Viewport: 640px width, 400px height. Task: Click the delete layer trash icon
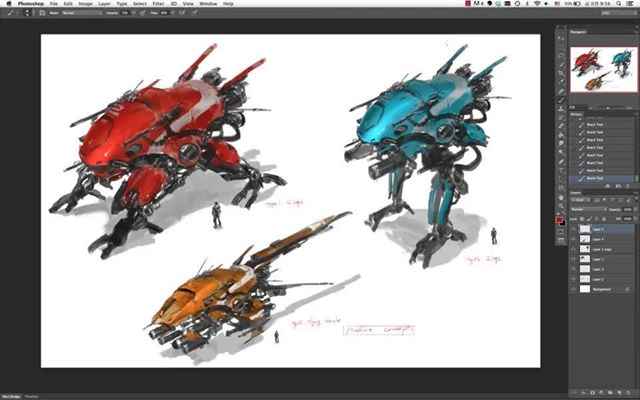(x=627, y=395)
